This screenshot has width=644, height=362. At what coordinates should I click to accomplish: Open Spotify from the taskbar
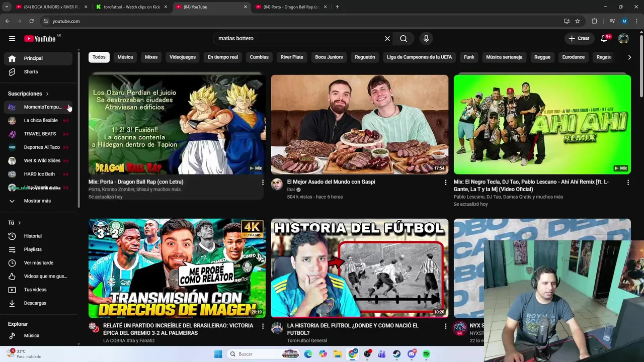pos(426,354)
